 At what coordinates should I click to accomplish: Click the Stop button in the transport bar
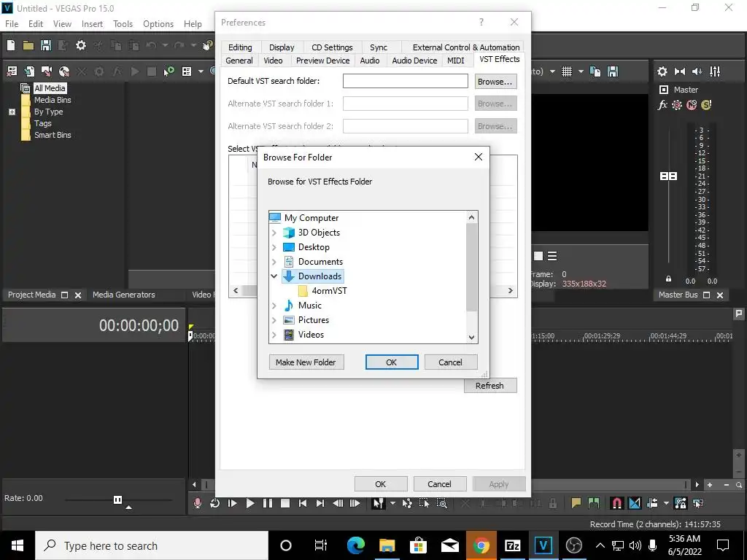(285, 503)
